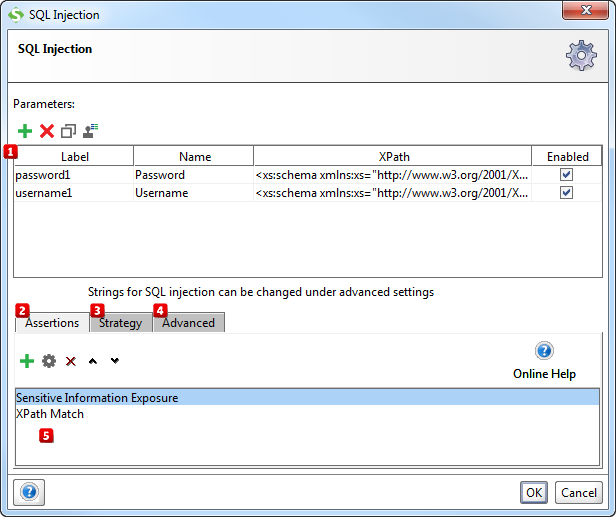Clone the selected parameter
Screen dimensions: 616x517
point(68,131)
